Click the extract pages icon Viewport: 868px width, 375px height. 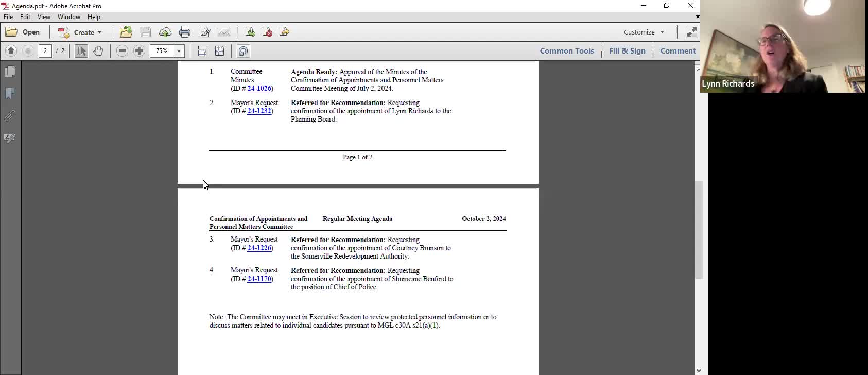[x=284, y=32]
